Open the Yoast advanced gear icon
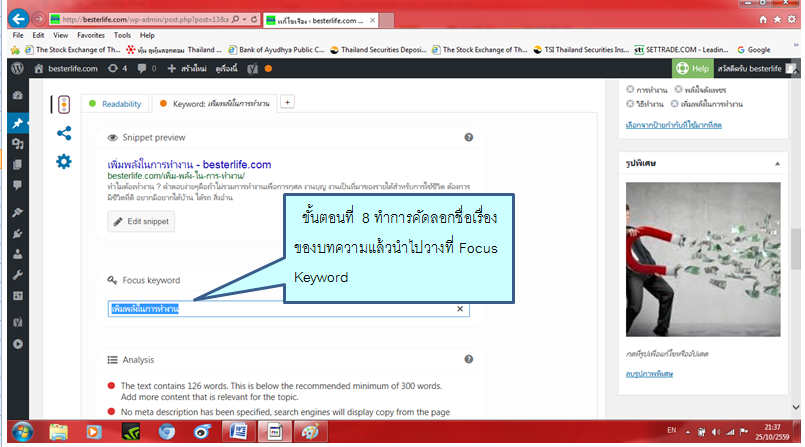 (x=64, y=162)
